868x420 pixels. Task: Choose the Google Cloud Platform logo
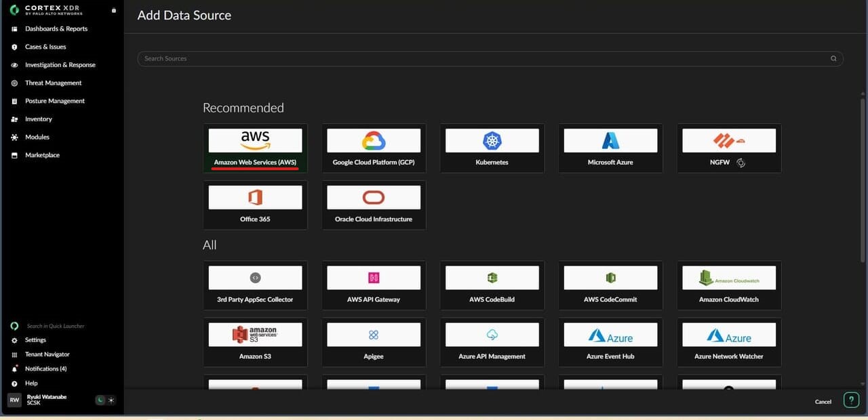(x=374, y=140)
